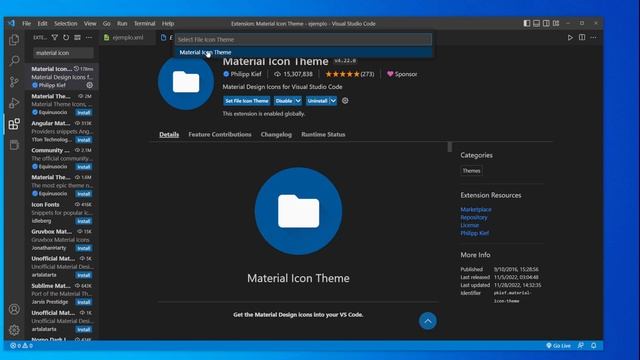This screenshot has height=360, width=640.
Task: Open the Explorer view in activity bar
Action: (x=14, y=40)
